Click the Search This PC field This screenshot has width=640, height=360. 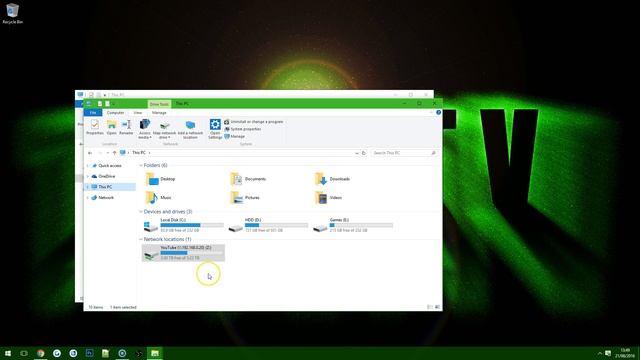[x=404, y=153]
